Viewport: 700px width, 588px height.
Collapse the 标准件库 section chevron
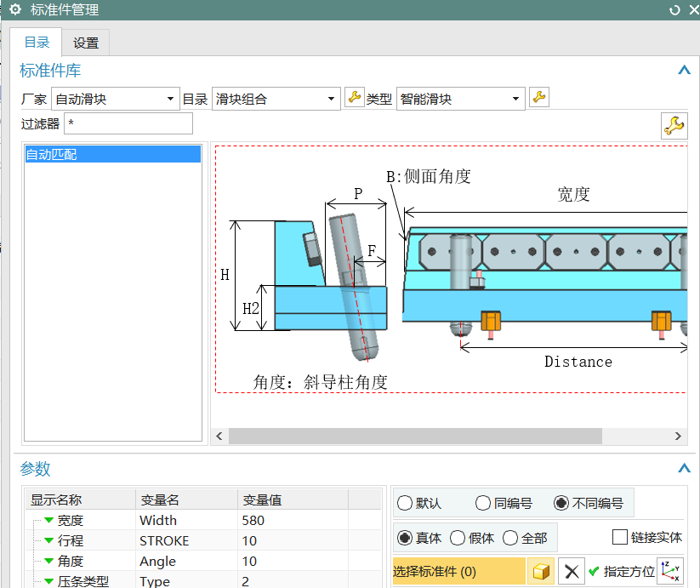[x=684, y=70]
